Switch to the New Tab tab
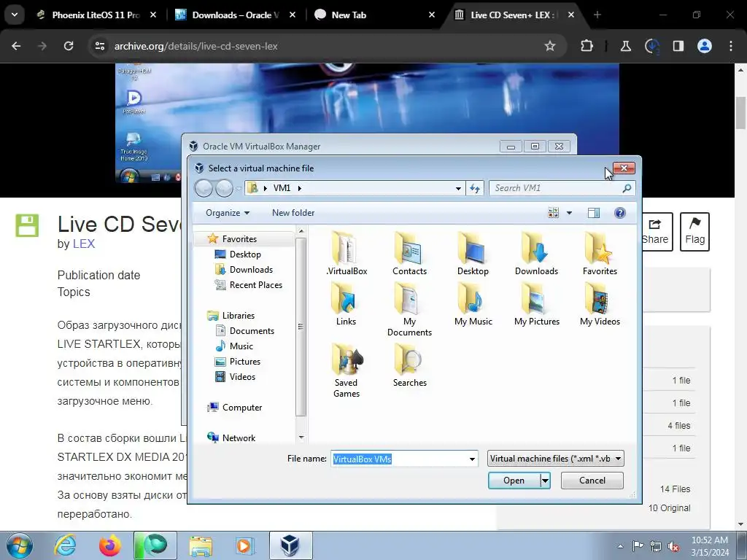This screenshot has width=747, height=560. (375, 15)
